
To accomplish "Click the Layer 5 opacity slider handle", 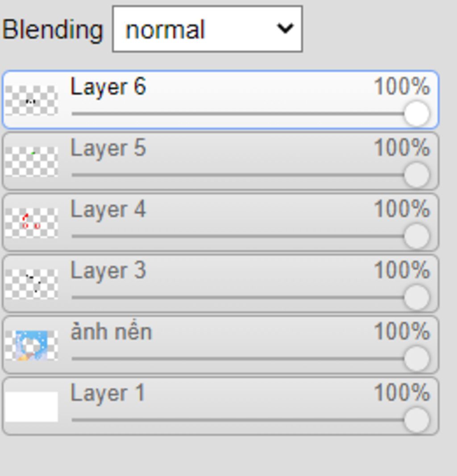I will point(417,175).
